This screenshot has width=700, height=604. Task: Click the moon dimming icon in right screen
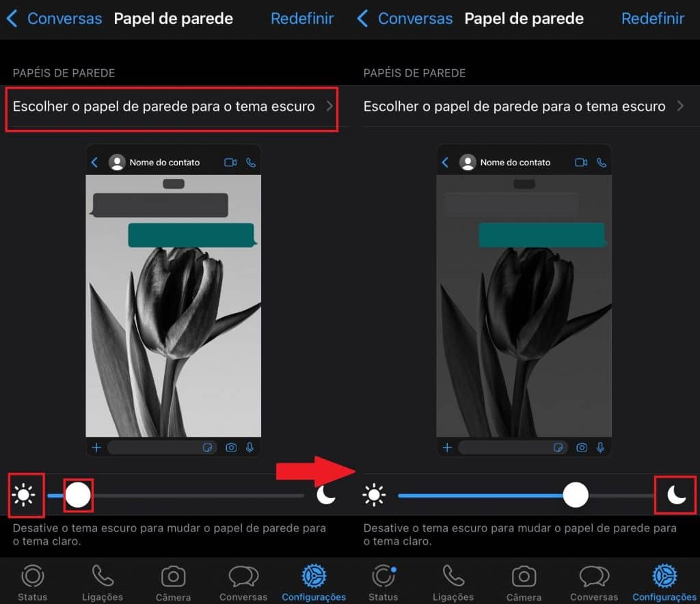click(676, 495)
